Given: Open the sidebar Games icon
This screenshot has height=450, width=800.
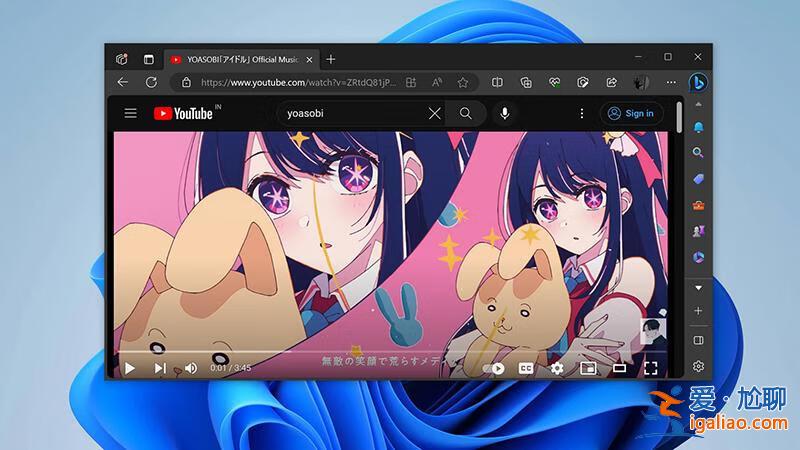Looking at the screenshot, I should (698, 231).
